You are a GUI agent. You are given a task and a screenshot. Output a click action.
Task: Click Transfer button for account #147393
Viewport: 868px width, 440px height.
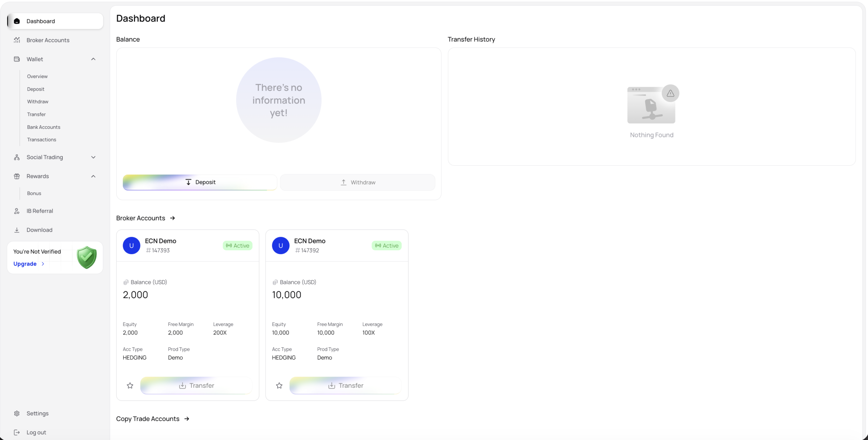(196, 385)
